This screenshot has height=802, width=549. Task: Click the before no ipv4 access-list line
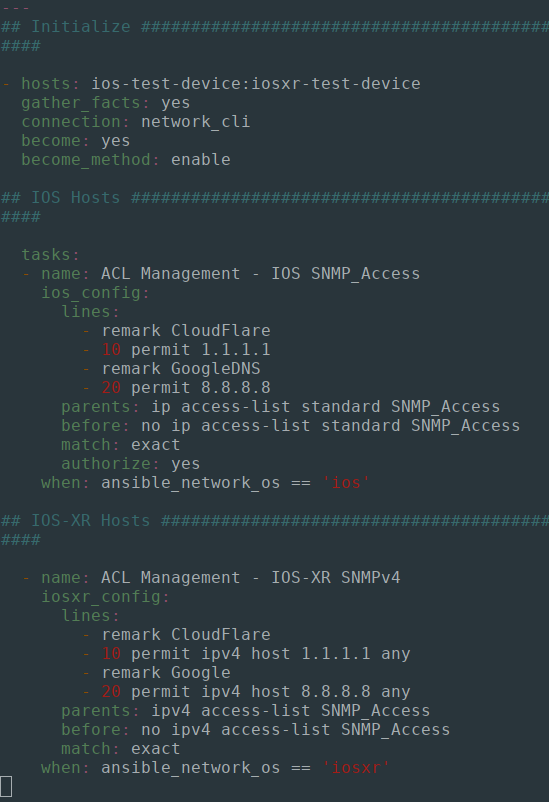(x=256, y=730)
